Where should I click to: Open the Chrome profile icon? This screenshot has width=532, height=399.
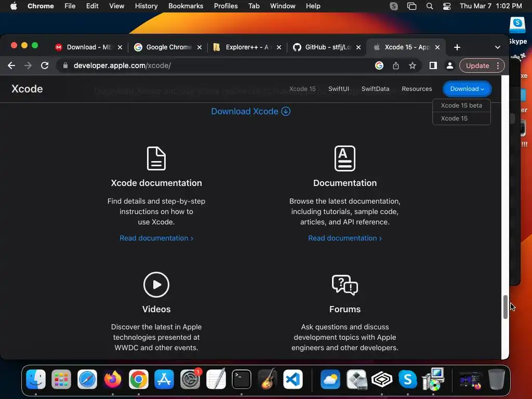click(449, 65)
